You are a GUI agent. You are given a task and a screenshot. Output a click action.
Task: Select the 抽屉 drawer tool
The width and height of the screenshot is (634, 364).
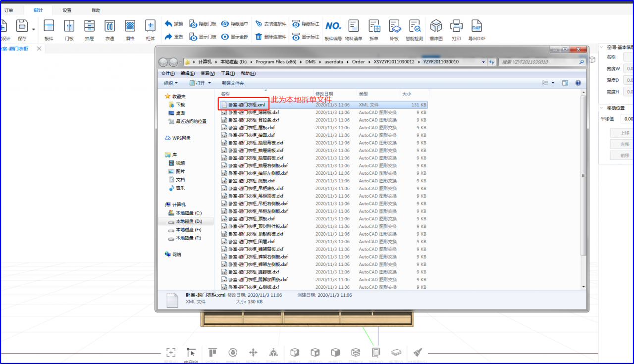89,29
